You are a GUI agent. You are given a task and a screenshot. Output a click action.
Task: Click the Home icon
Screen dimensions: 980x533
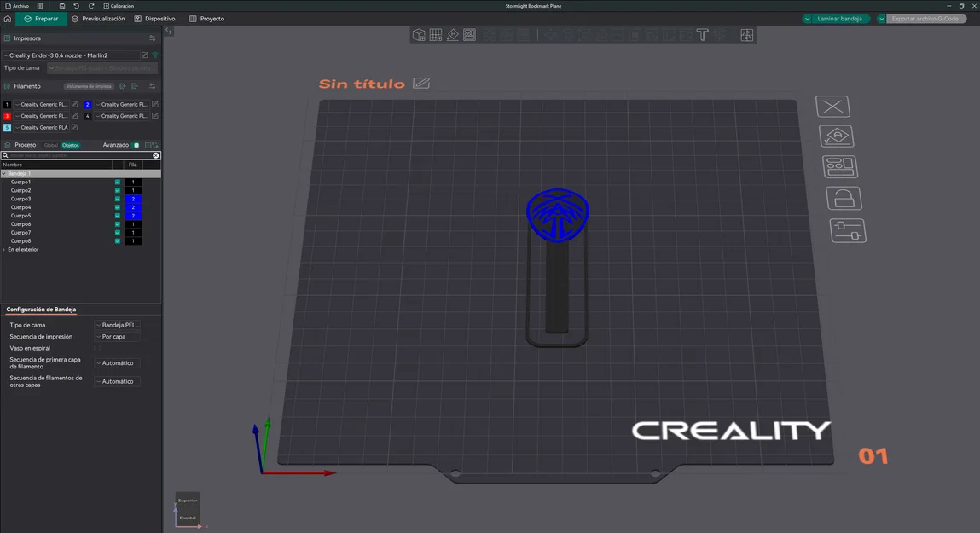click(8, 19)
